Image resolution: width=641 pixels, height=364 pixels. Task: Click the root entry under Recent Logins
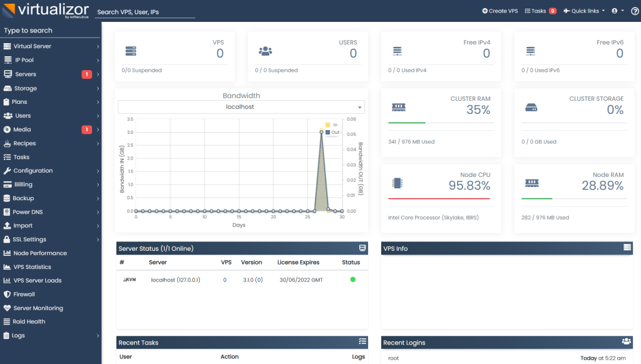click(x=394, y=356)
